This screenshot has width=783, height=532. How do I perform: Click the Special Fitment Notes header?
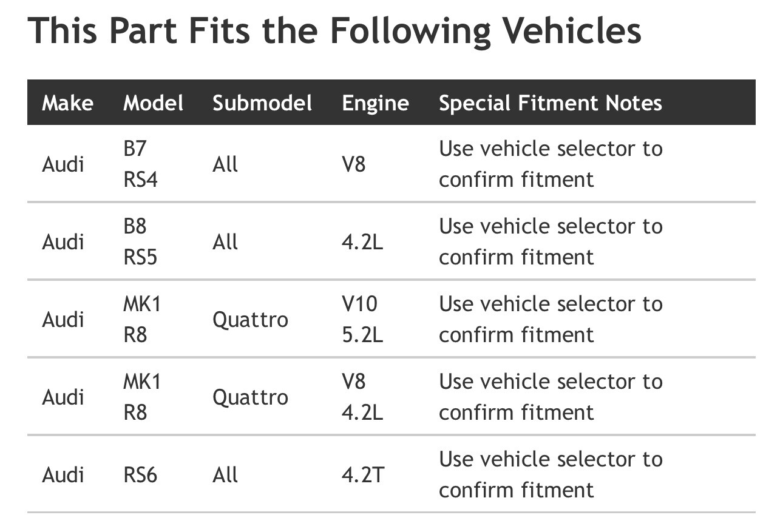(x=551, y=103)
